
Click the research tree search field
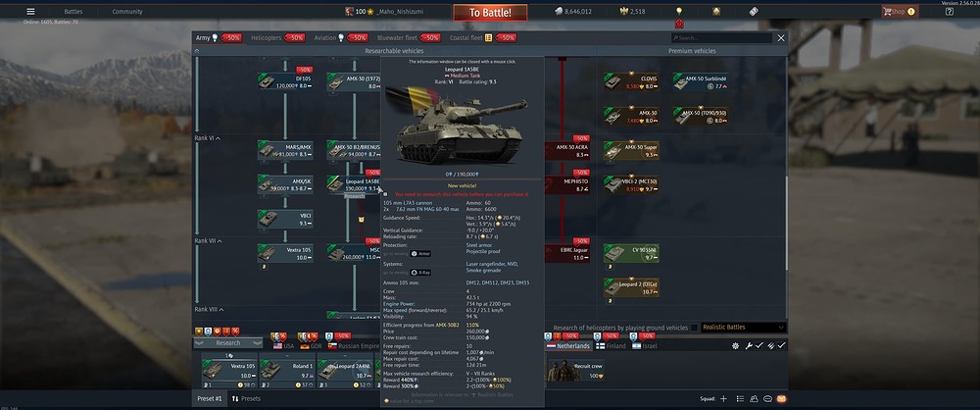pyautogui.click(x=720, y=38)
